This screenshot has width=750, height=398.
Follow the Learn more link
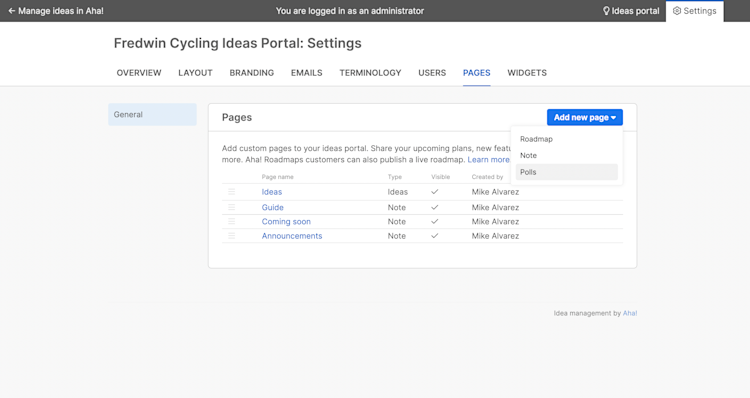(x=488, y=160)
